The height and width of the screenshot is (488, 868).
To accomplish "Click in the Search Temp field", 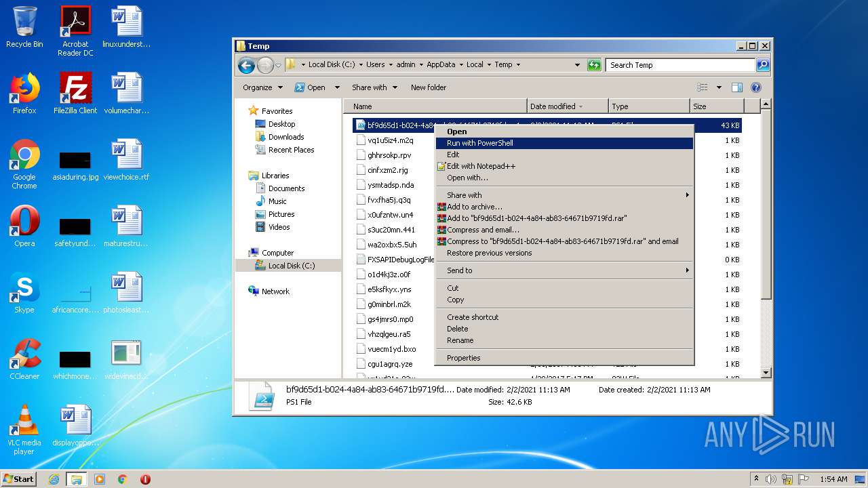I will pyautogui.click(x=679, y=65).
